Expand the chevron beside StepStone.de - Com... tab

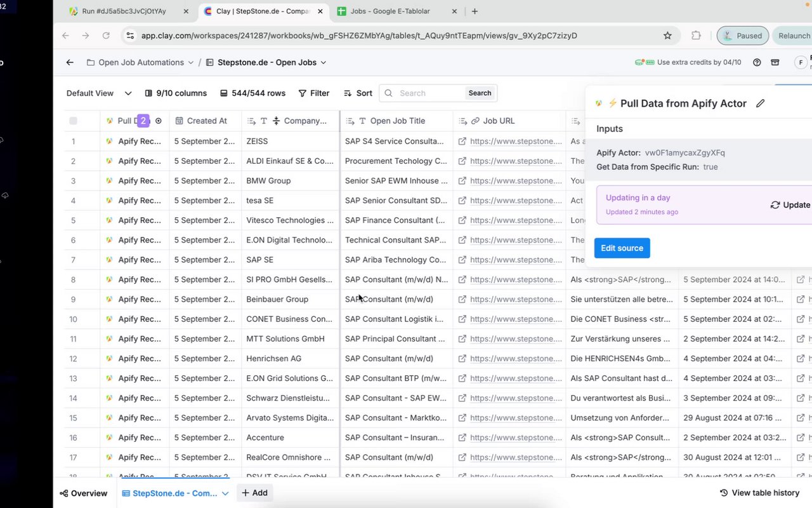(x=225, y=493)
